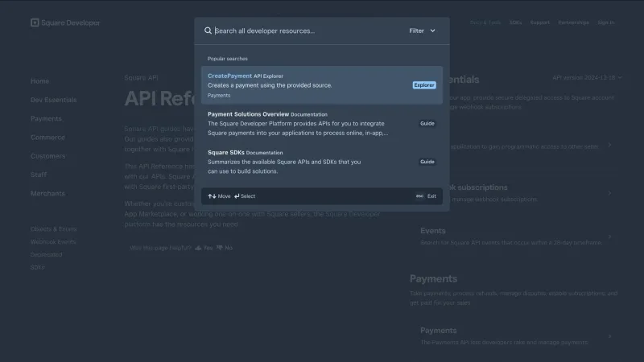Screen dimensions: 644x362
Task: Open the Filter dropdown
Action: coord(422,31)
